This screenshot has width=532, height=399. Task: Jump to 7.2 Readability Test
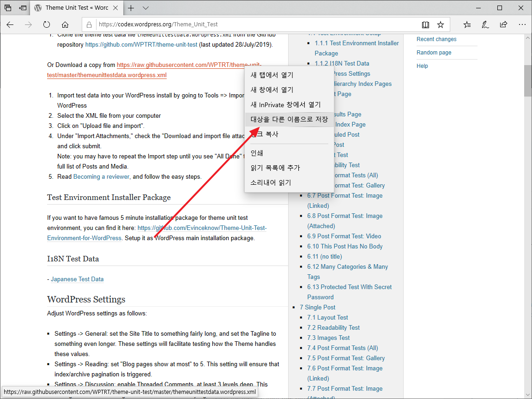pyautogui.click(x=333, y=328)
